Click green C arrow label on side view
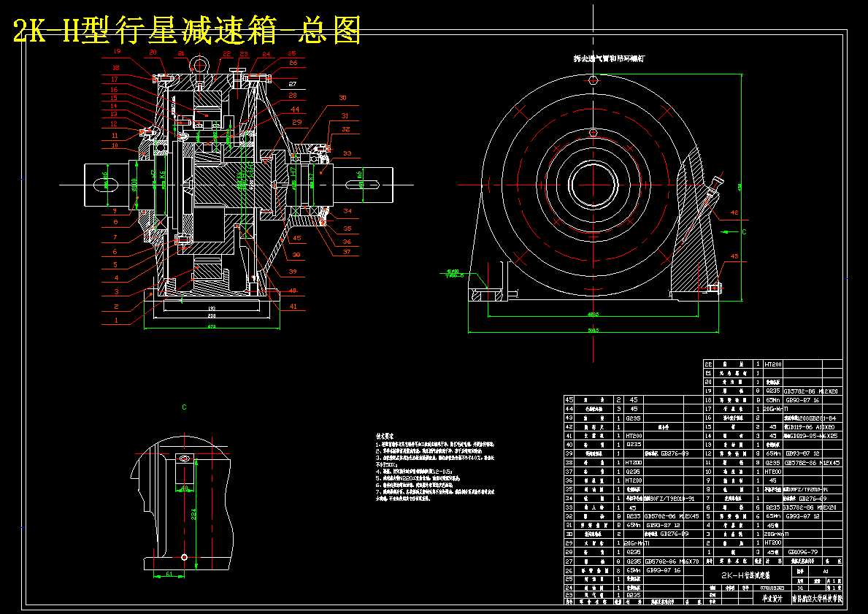The width and height of the screenshot is (868, 614). point(744,232)
